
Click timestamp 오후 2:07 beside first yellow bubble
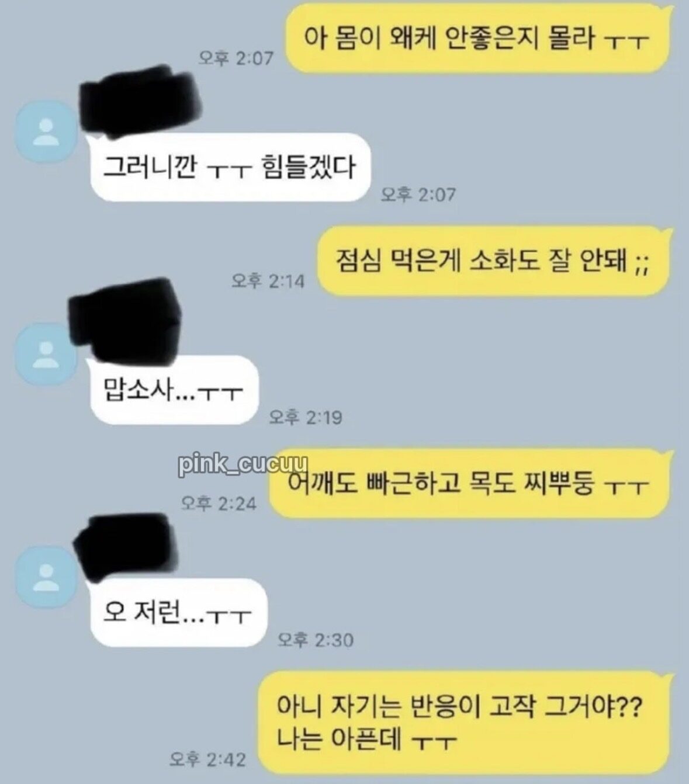pos(236,58)
